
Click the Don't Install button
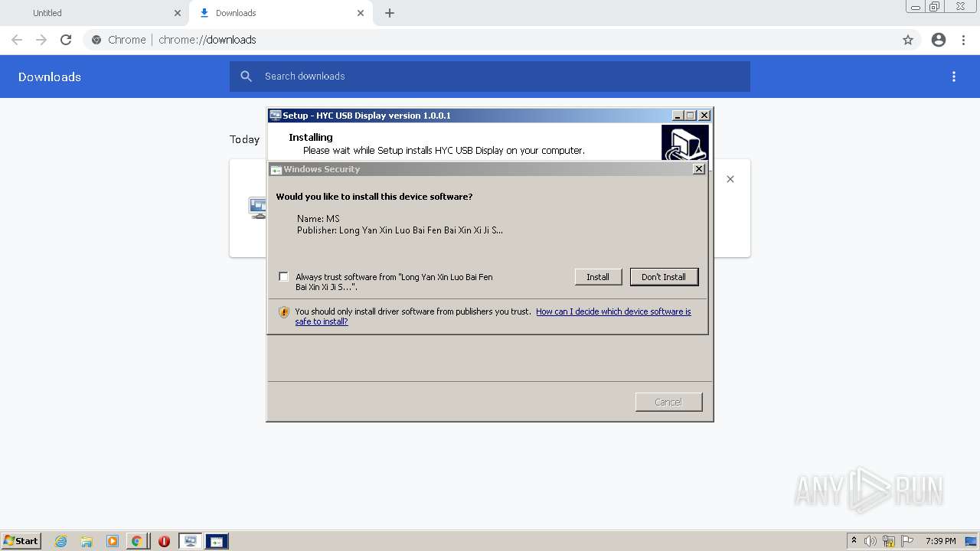coord(664,277)
